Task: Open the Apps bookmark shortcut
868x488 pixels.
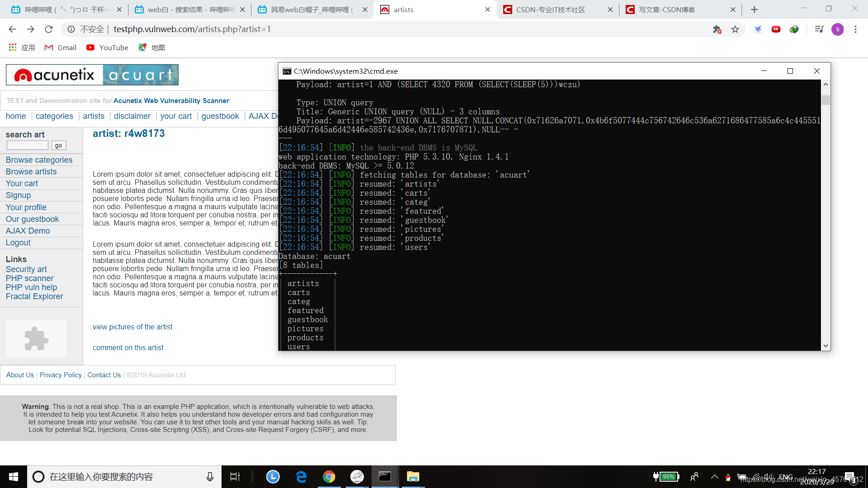Action: pyautogui.click(x=22, y=47)
